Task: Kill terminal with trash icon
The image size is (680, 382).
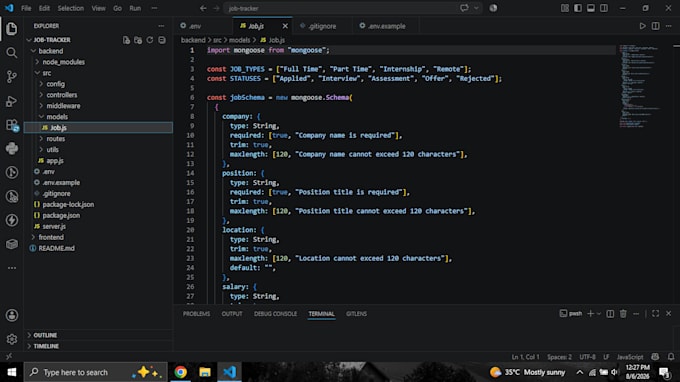Action: 623,313
